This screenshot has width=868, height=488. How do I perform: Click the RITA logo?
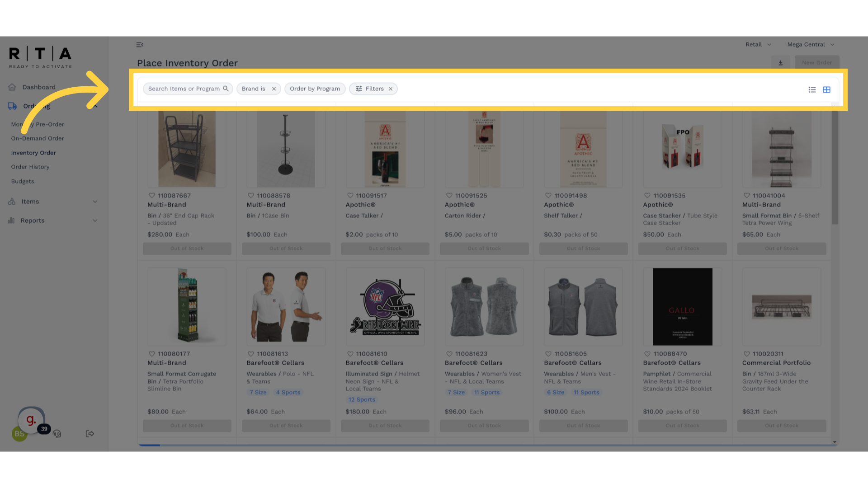(41, 57)
